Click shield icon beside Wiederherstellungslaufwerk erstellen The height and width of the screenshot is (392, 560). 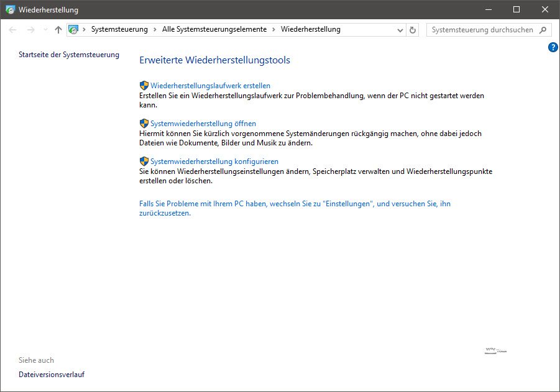tap(144, 86)
